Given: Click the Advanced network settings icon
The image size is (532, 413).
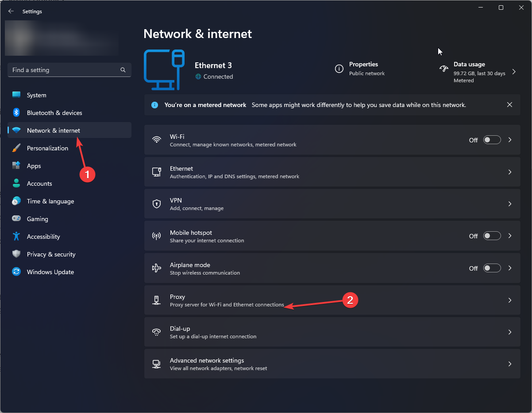Looking at the screenshot, I should tap(156, 364).
